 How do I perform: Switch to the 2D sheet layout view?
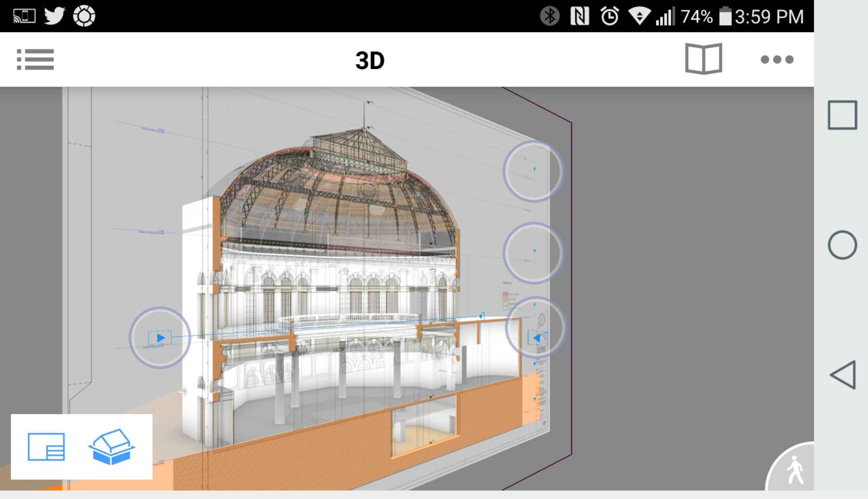coord(47,447)
